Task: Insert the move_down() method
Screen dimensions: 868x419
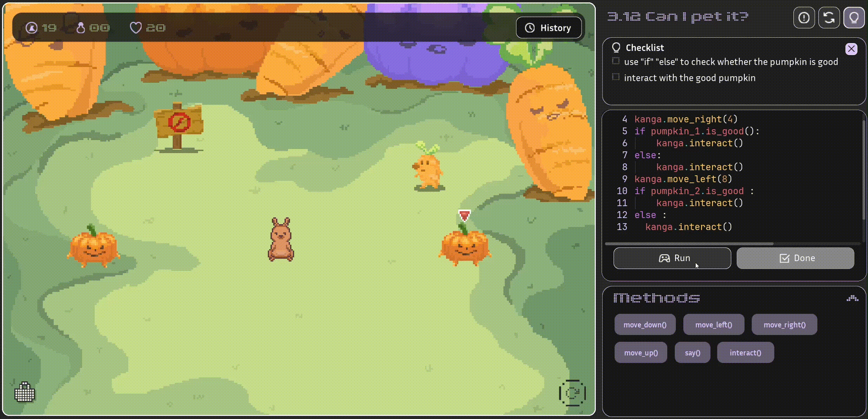Action: tap(645, 325)
